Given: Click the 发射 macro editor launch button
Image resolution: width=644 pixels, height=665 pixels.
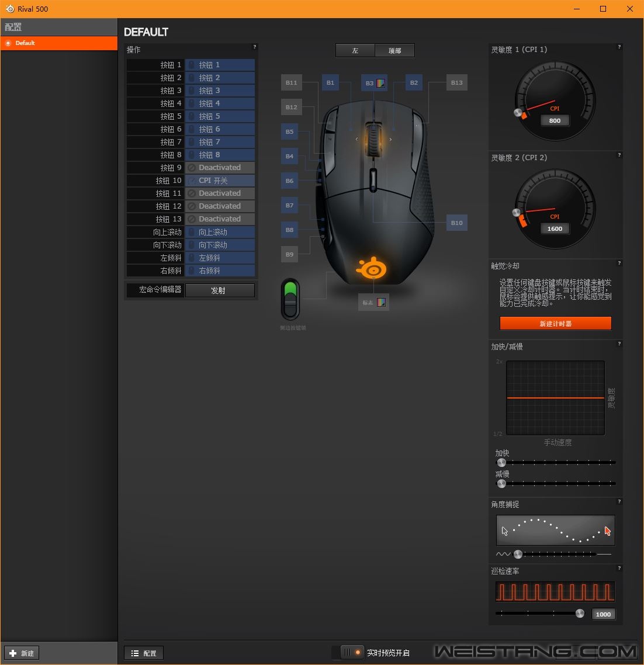Looking at the screenshot, I should coord(220,290).
